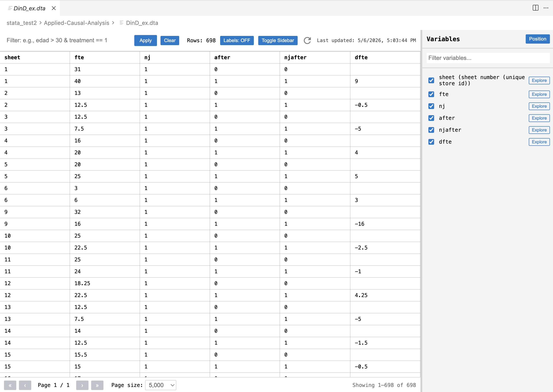This screenshot has width=553, height=392.
Task: Explore the after variable
Action: pos(539,118)
